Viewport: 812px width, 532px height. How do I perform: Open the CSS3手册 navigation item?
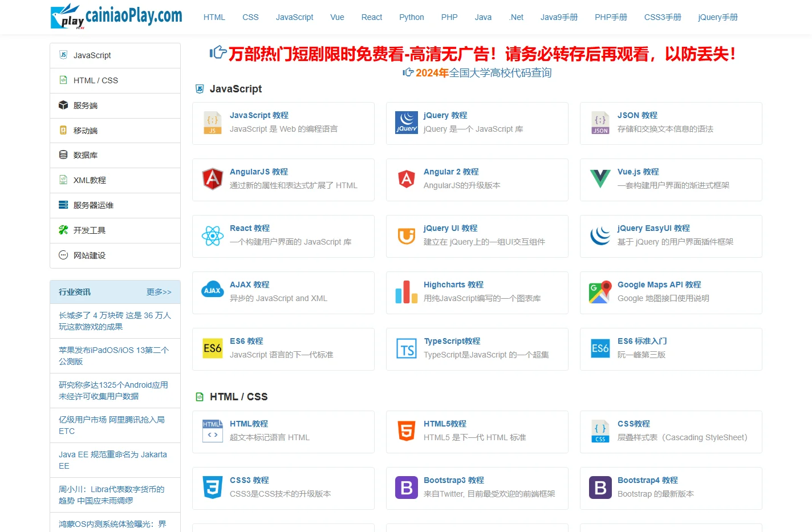tap(663, 17)
